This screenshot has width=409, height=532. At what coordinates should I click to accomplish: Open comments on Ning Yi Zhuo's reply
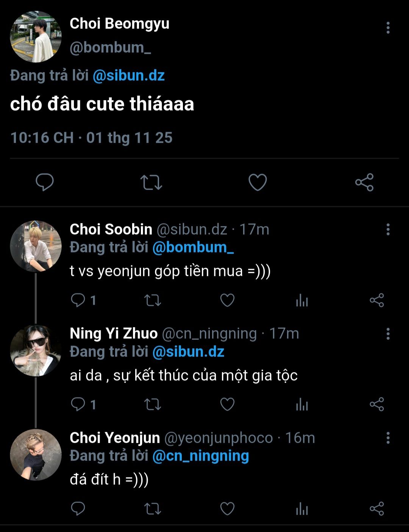tap(78, 404)
